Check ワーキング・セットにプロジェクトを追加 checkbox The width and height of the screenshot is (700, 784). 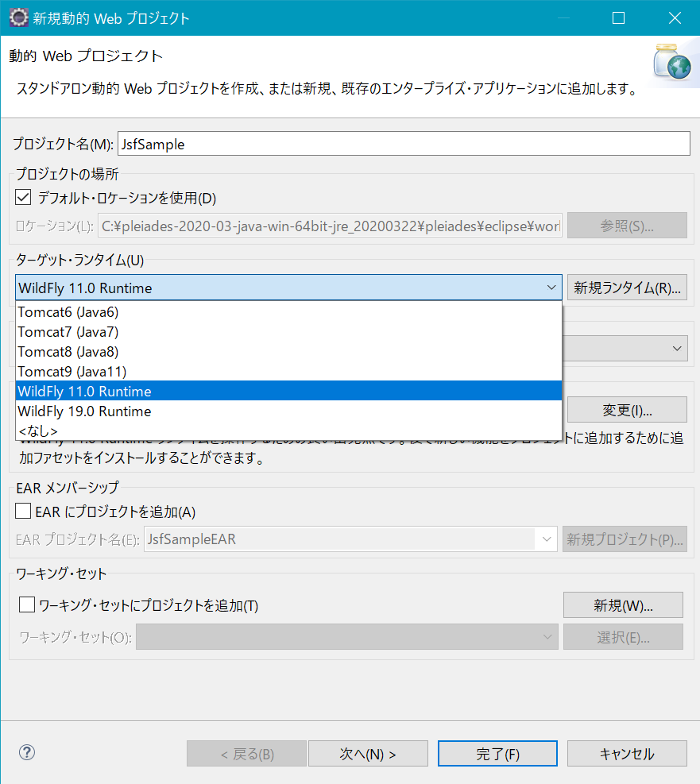pyautogui.click(x=26, y=604)
